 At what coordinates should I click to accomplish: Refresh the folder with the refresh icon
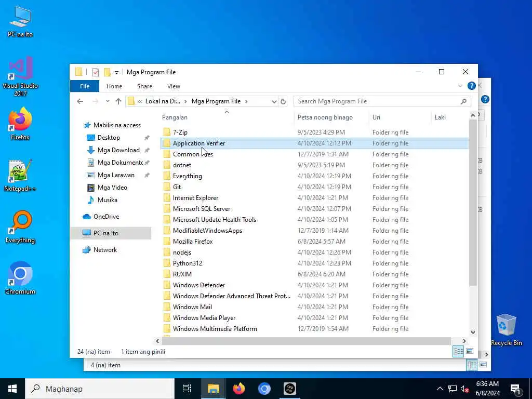tap(283, 101)
